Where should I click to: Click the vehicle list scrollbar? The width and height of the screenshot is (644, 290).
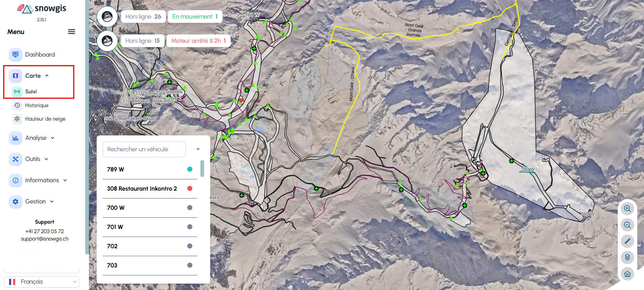pos(202,168)
